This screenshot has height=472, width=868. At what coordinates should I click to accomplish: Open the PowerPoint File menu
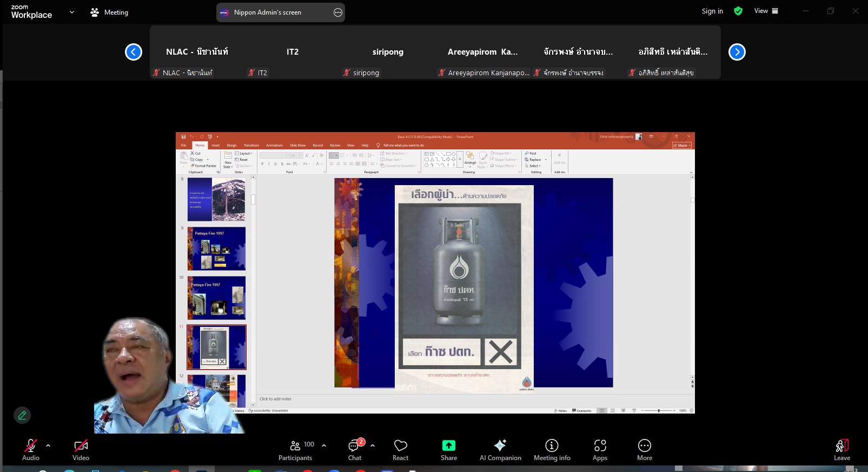[x=184, y=145]
